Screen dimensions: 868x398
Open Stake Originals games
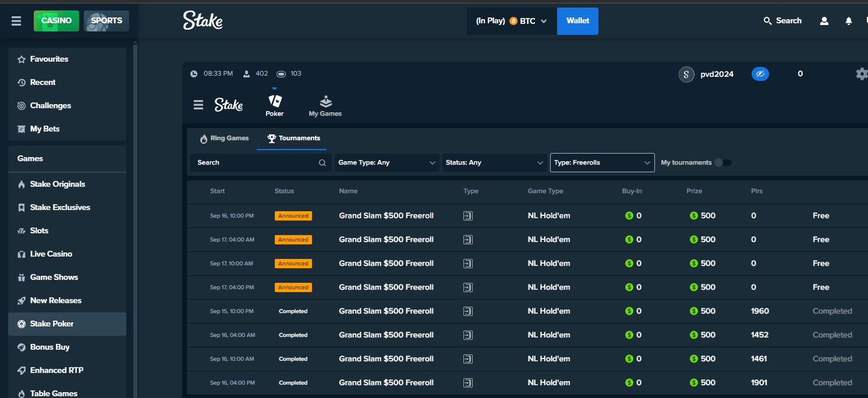[67, 184]
